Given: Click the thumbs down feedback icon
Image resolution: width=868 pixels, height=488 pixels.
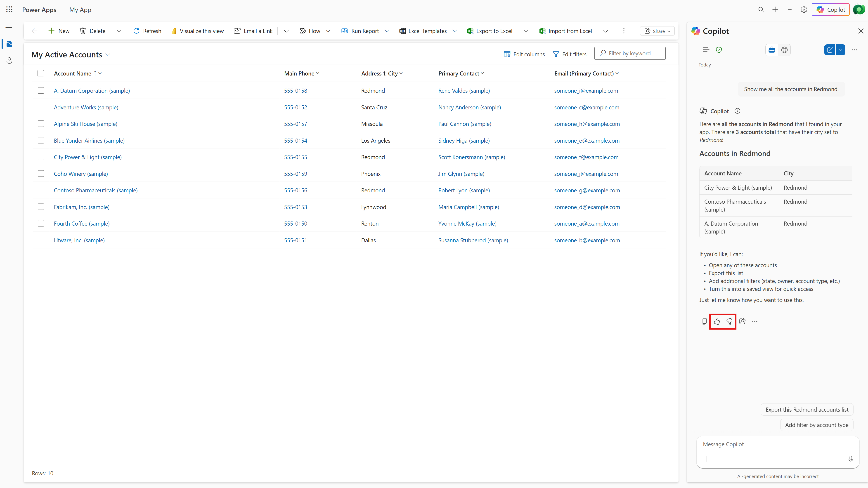Looking at the screenshot, I should [729, 321].
